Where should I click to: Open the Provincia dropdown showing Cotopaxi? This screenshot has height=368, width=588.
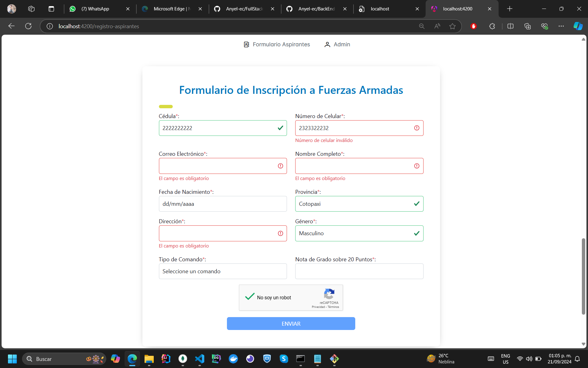pos(359,204)
